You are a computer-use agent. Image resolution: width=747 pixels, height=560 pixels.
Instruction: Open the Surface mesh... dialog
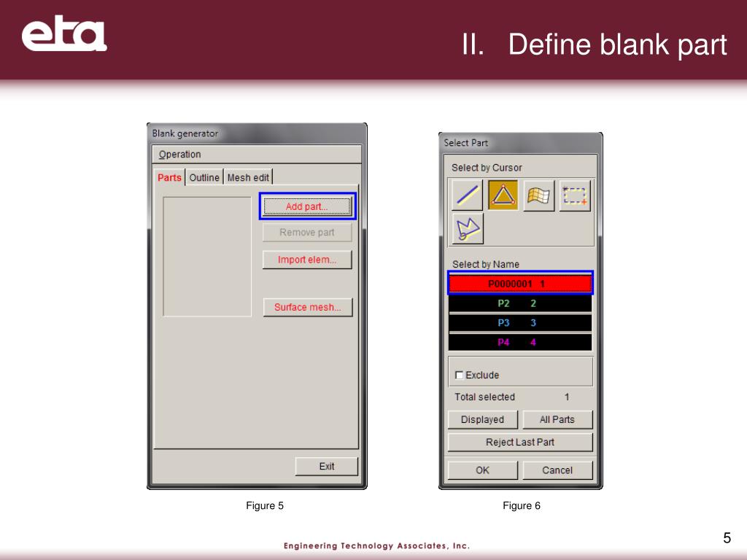[x=308, y=307]
